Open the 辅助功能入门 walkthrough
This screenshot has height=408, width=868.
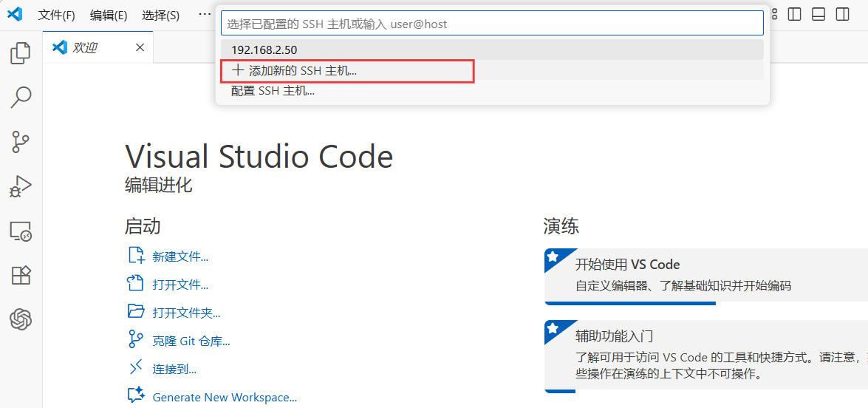[706, 356]
